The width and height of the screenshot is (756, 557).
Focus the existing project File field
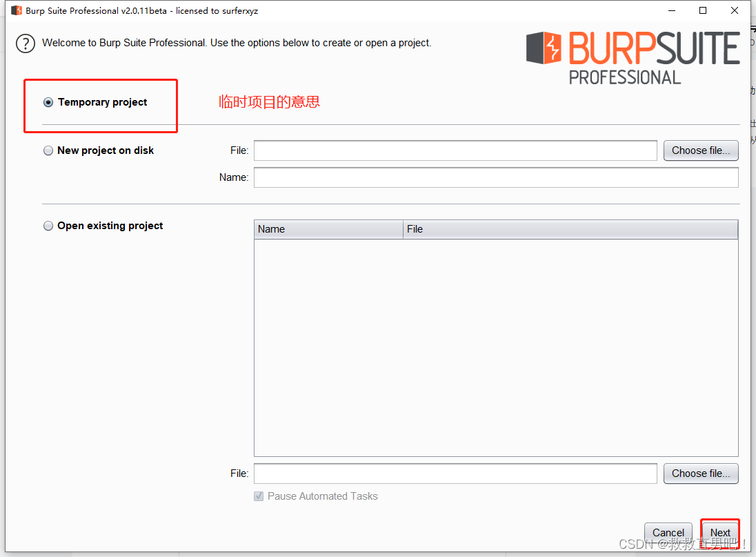(x=455, y=473)
